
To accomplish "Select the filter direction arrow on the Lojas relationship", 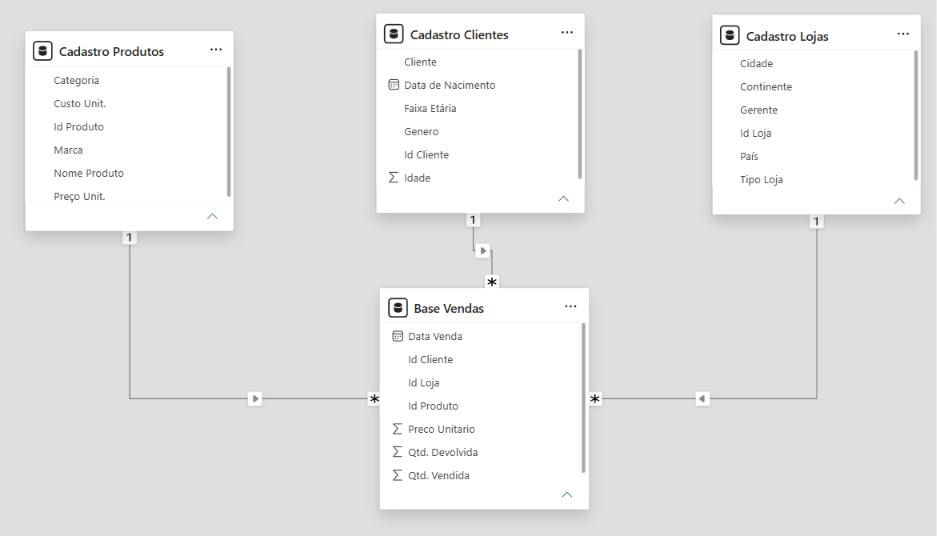I will pyautogui.click(x=702, y=399).
